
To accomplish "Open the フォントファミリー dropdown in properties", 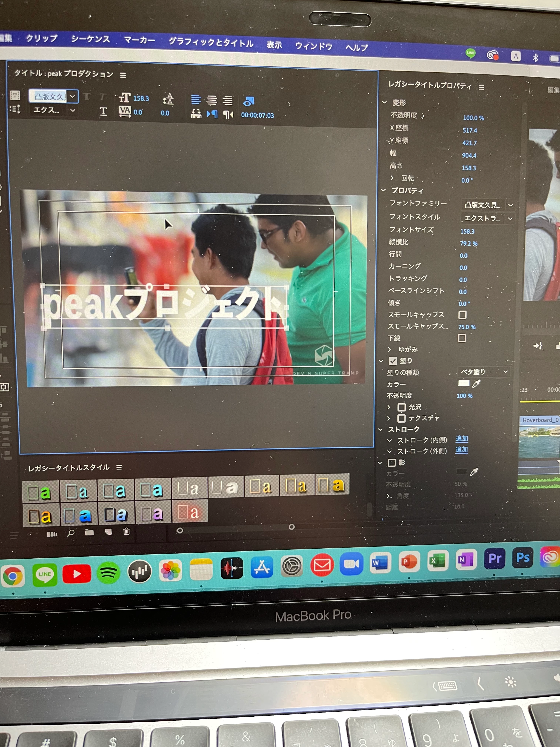I will coord(488,205).
